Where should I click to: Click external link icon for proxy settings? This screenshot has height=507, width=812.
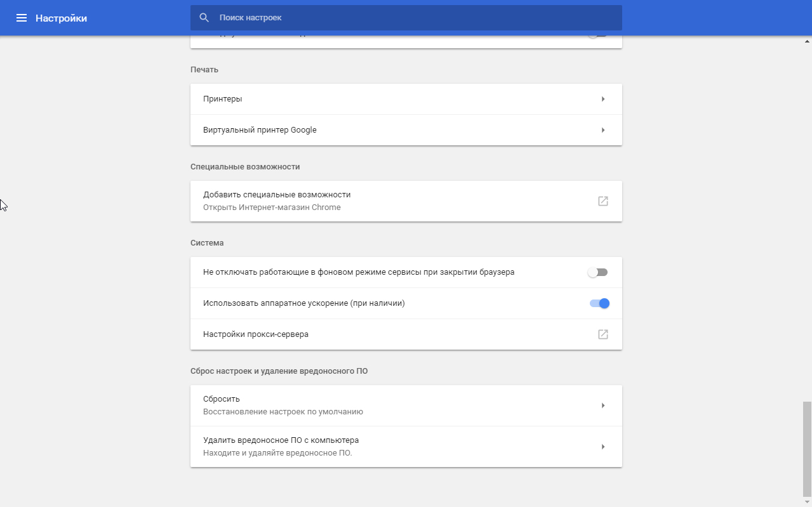(x=602, y=334)
